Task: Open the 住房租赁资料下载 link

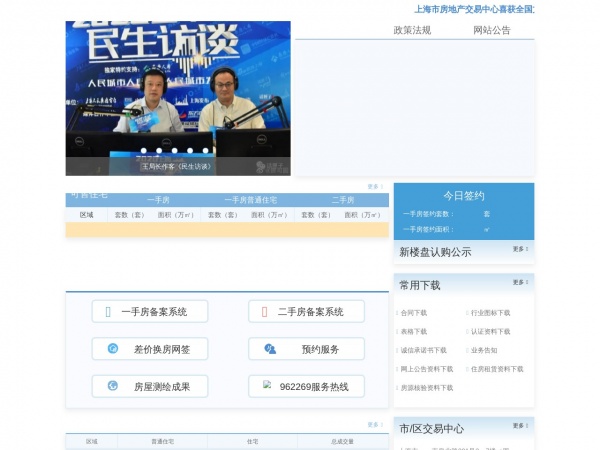Action: click(x=497, y=369)
